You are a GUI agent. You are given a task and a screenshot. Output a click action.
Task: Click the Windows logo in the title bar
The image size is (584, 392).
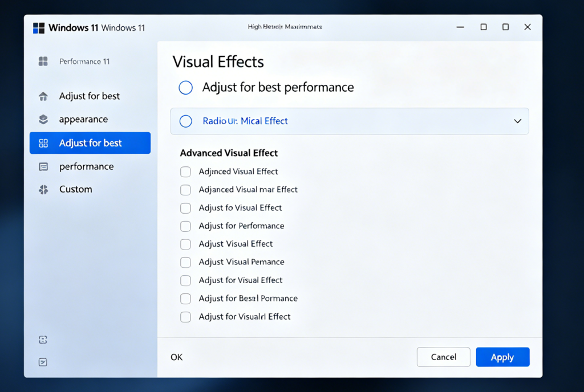pos(39,28)
